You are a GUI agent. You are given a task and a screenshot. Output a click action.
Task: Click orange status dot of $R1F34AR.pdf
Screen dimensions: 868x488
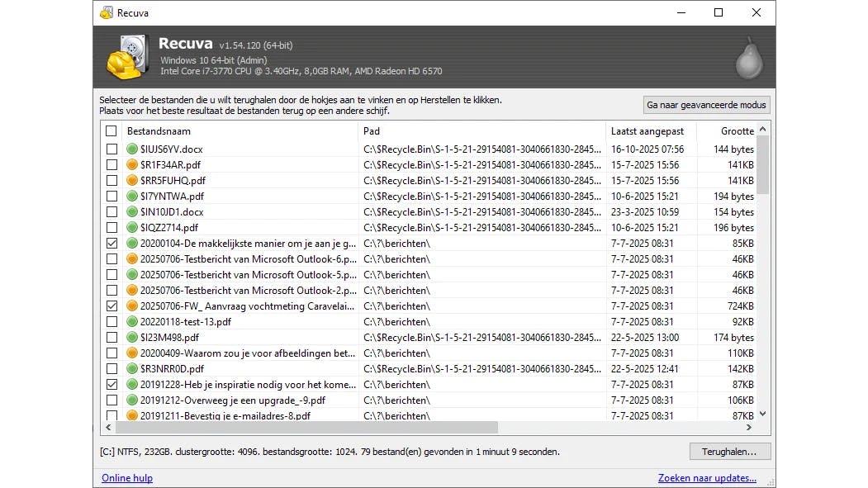[x=132, y=165]
